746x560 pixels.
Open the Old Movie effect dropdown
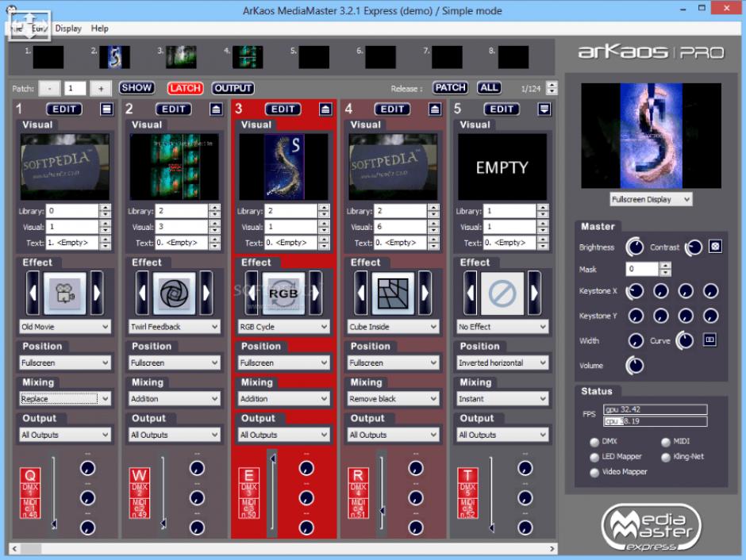tap(65, 327)
